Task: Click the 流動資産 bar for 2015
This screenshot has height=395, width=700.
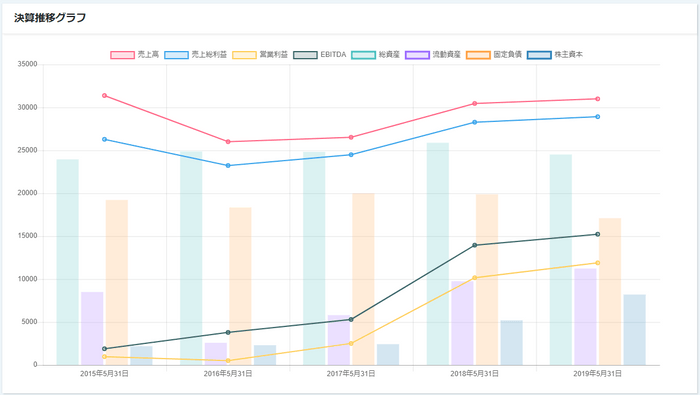Action: 92,328
